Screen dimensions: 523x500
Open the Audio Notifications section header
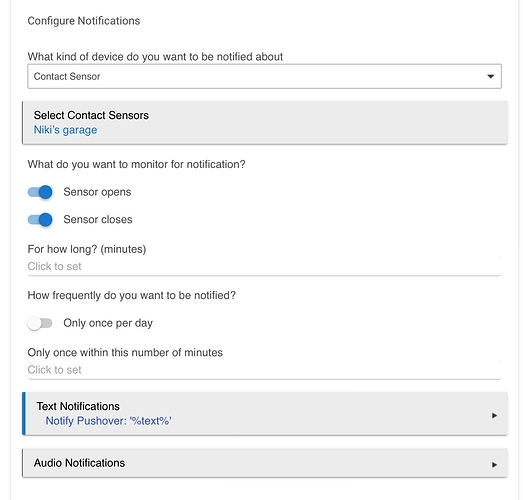[265, 463]
